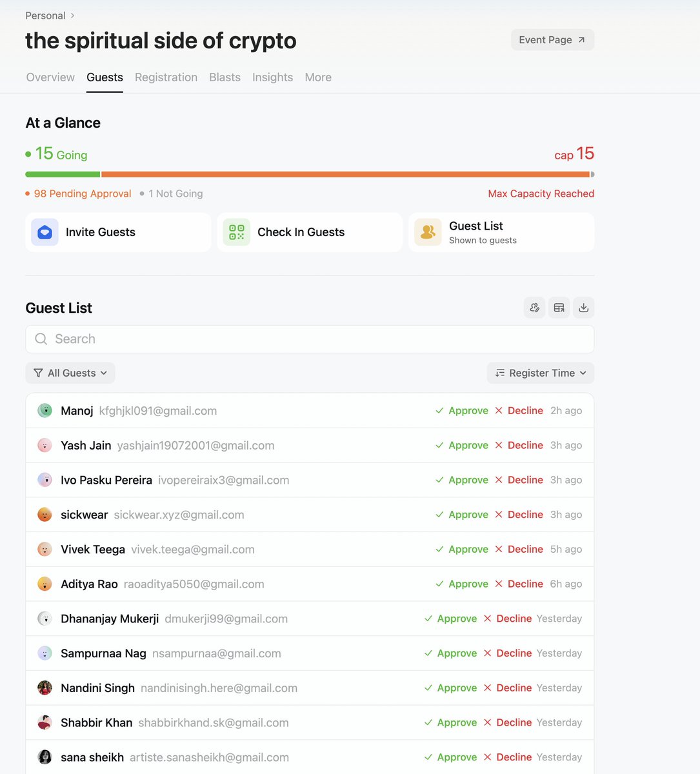
Task: Click the green Going segment of capacity bar
Action: tap(63, 174)
